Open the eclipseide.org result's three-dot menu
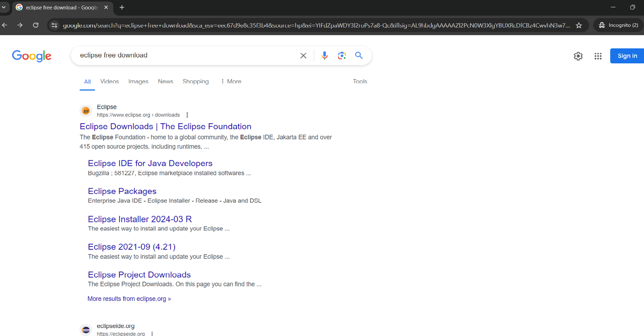The height and width of the screenshot is (336, 644). point(152,334)
